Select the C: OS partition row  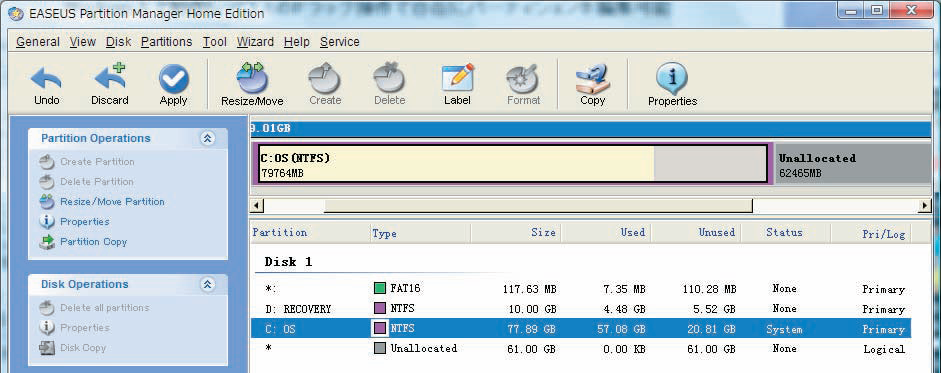(x=580, y=329)
